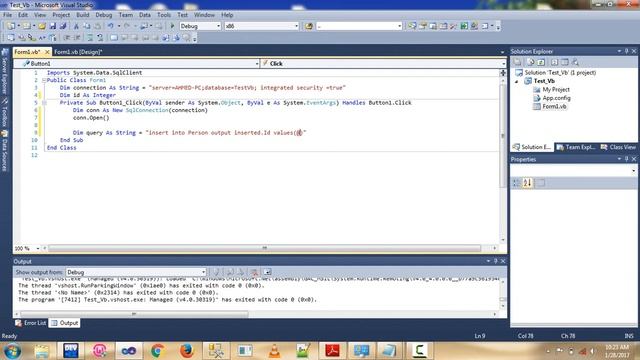The width and height of the screenshot is (640, 360).
Task: Click Categorized icon in Properties panel
Action: click(517, 183)
